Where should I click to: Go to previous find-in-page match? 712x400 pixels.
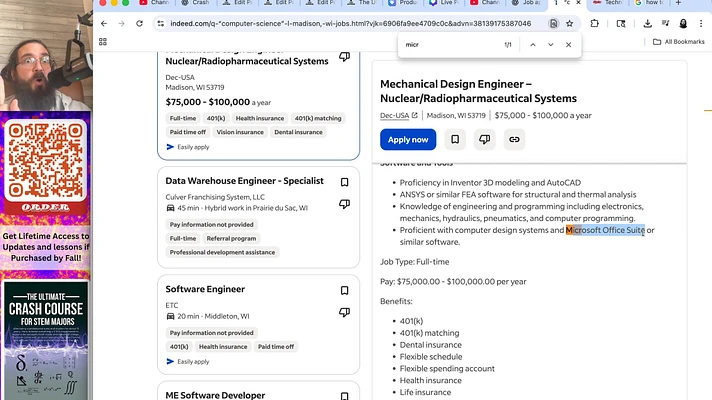tap(533, 45)
